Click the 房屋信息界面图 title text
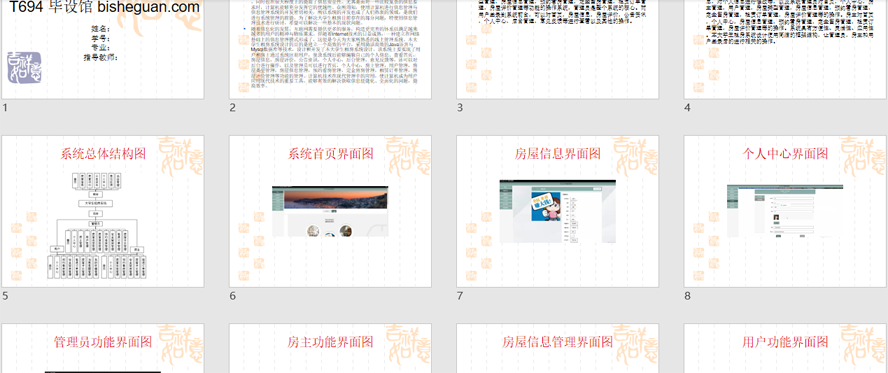 (x=558, y=153)
